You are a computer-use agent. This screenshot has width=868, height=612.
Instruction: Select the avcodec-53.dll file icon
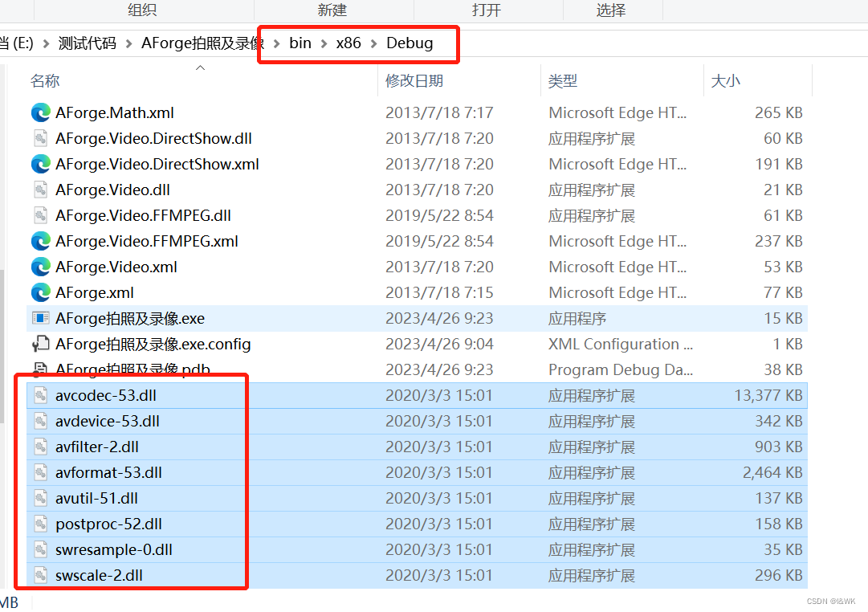[x=40, y=395]
